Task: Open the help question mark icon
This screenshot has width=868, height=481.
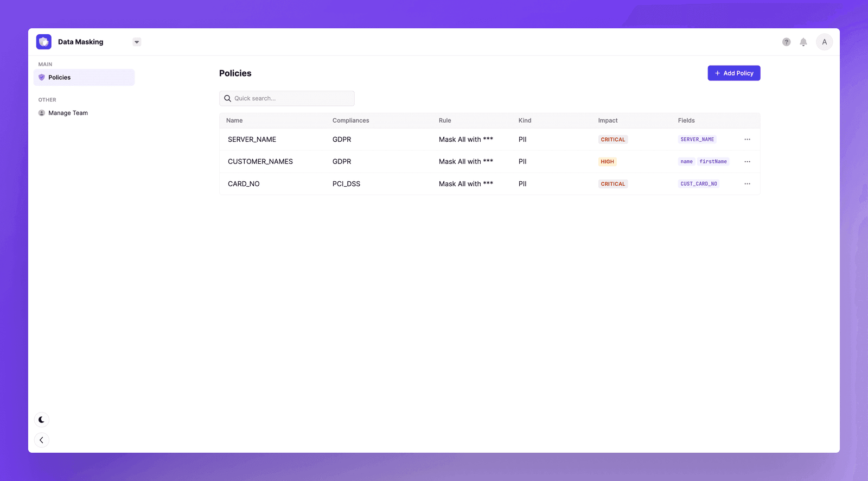Action: [x=786, y=42]
